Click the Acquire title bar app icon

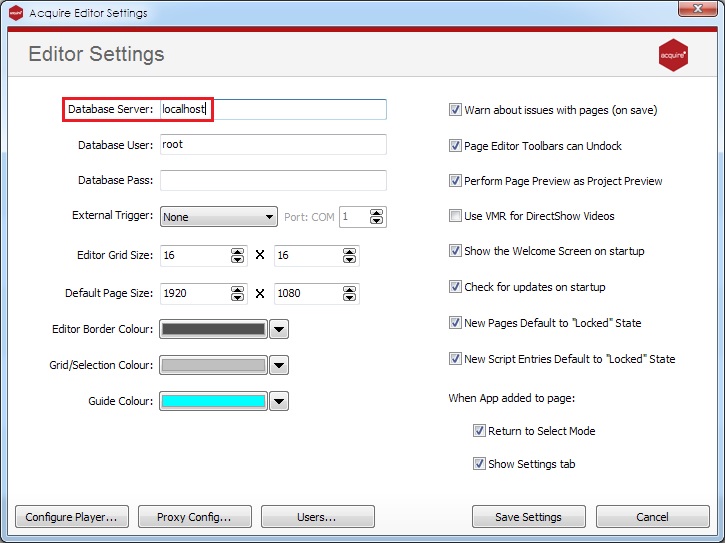click(16, 12)
